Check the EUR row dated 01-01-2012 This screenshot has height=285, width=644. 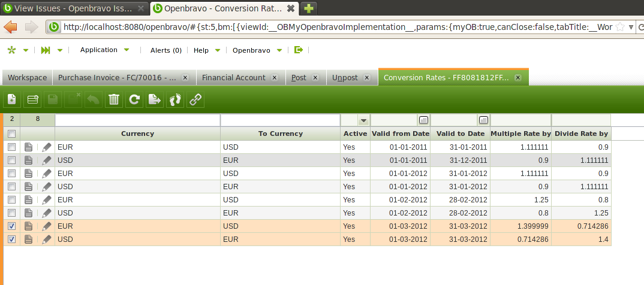(x=12, y=174)
